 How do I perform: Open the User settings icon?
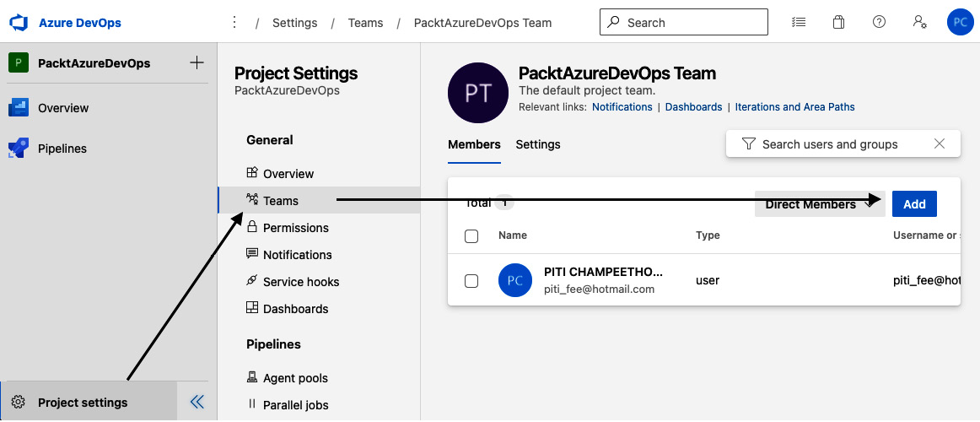(919, 22)
